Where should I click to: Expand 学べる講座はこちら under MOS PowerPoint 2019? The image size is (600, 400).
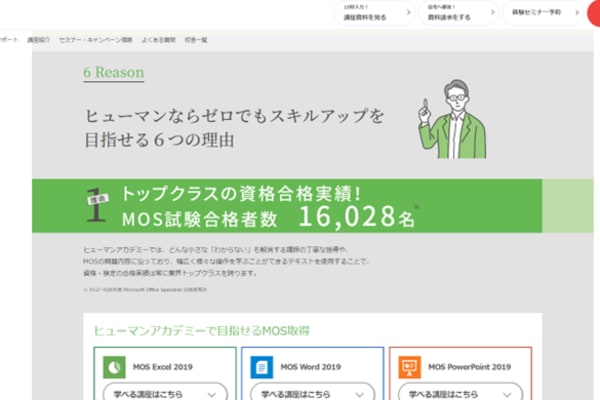460,392
